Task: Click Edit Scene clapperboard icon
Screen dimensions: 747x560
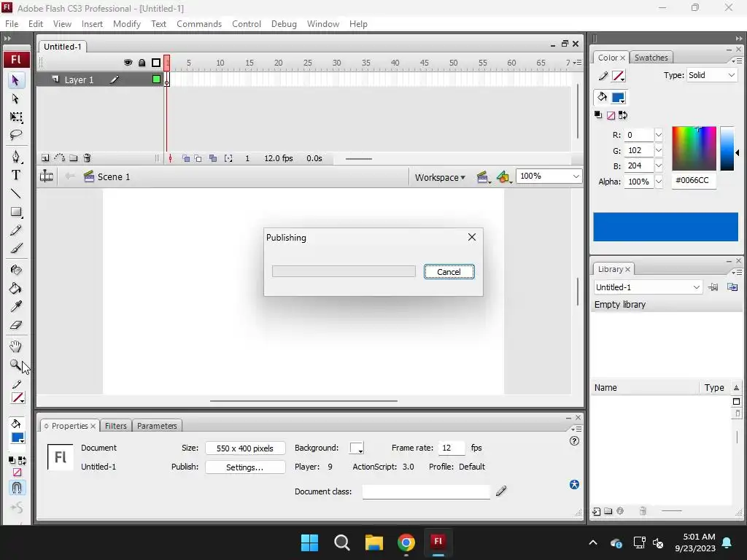Action: pyautogui.click(x=483, y=178)
